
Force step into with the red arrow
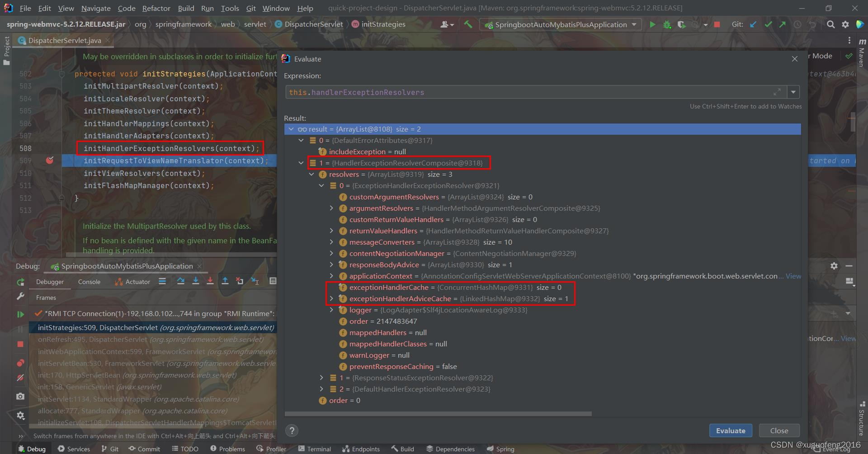coord(210,281)
